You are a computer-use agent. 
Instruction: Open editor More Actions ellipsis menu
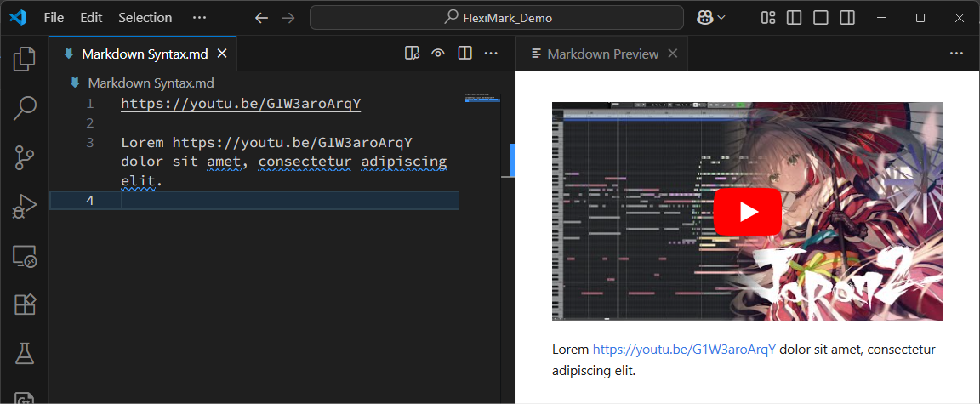(x=491, y=54)
